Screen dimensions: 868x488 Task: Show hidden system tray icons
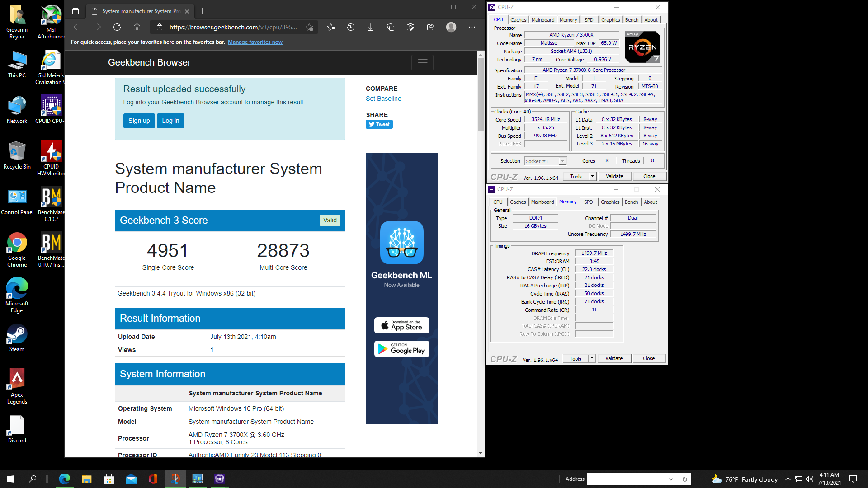[x=788, y=479]
